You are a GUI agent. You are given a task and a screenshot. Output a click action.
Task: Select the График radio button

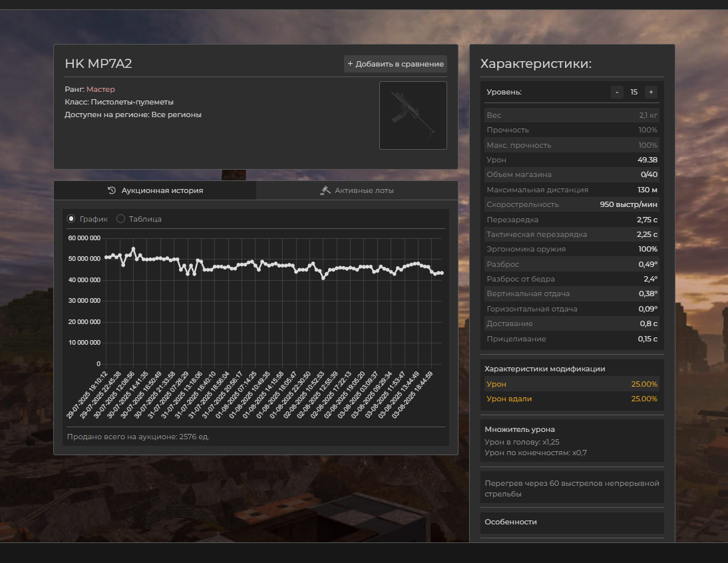(x=71, y=218)
